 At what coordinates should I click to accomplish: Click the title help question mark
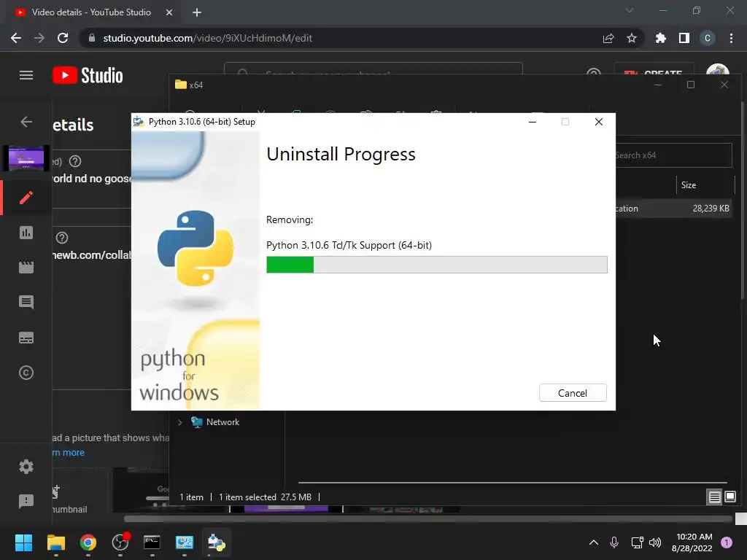pos(75,161)
